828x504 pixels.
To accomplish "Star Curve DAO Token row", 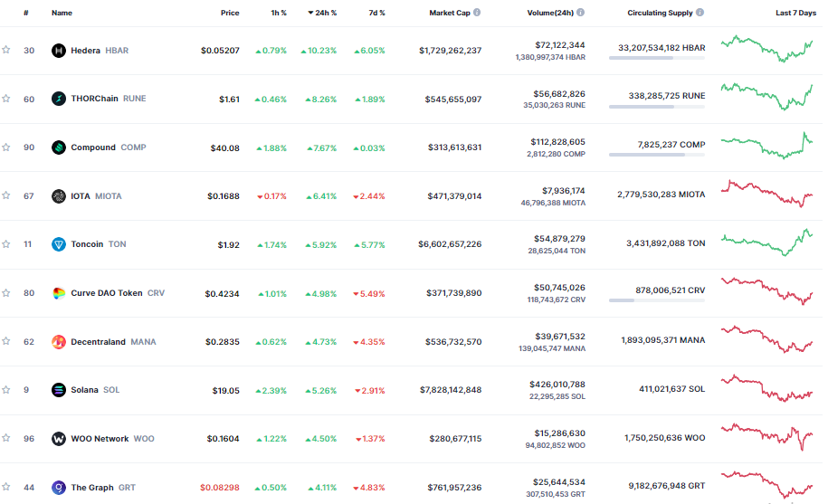I will click(6, 292).
